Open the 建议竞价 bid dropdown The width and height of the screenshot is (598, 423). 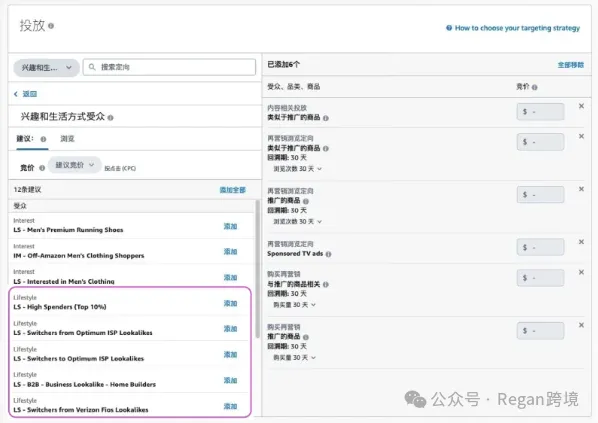(x=75, y=165)
